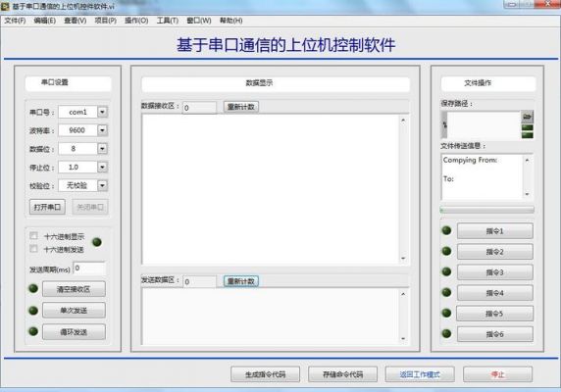Image resolution: width=561 pixels, height=392 pixels.
Task: Click the 存储命令代码 button
Action: (x=342, y=374)
